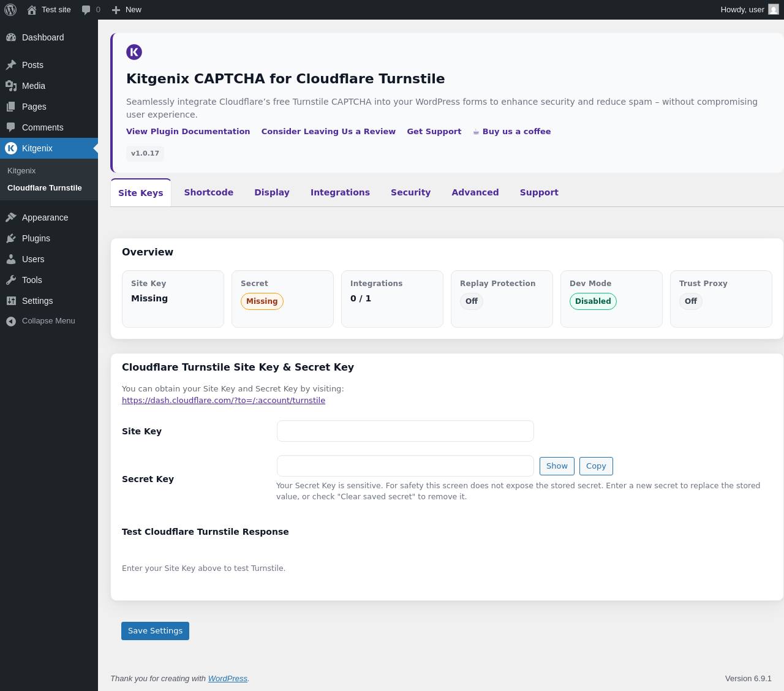Open the comments bubble icon in admin bar
This screenshot has height=691, width=784.
coord(86,10)
